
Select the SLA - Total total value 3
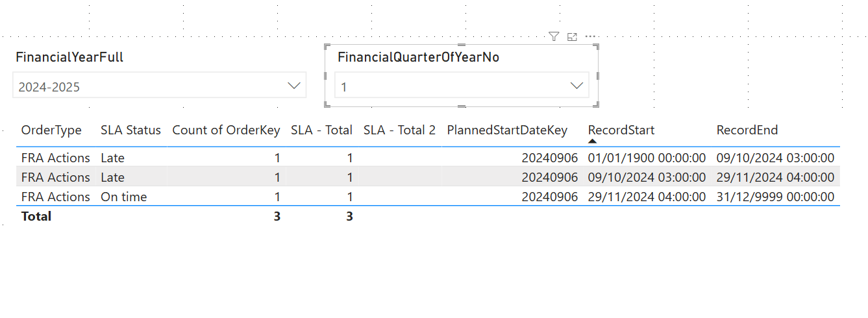349,216
